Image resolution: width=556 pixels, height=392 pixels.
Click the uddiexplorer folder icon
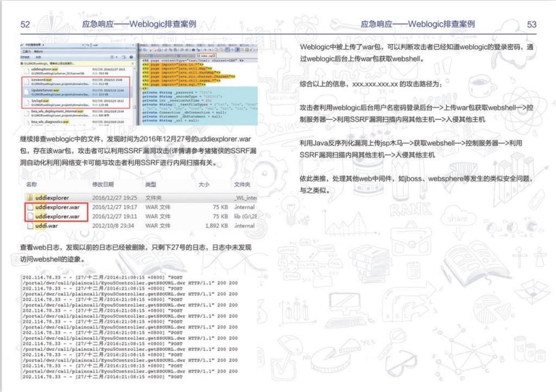click(x=29, y=197)
